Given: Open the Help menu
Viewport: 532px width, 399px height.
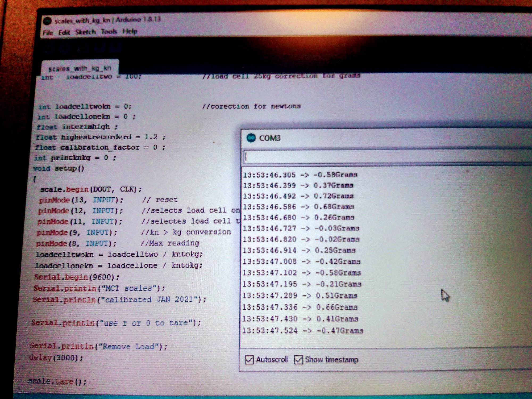Looking at the screenshot, I should click(x=130, y=31).
